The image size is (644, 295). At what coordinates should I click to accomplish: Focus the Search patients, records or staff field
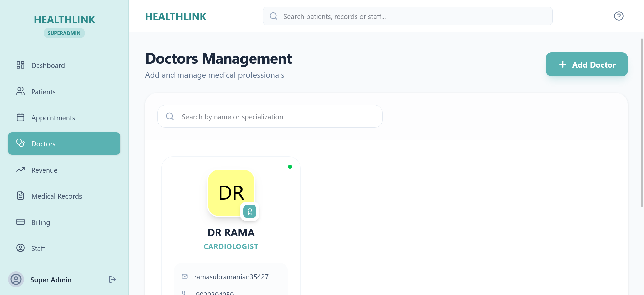click(408, 16)
